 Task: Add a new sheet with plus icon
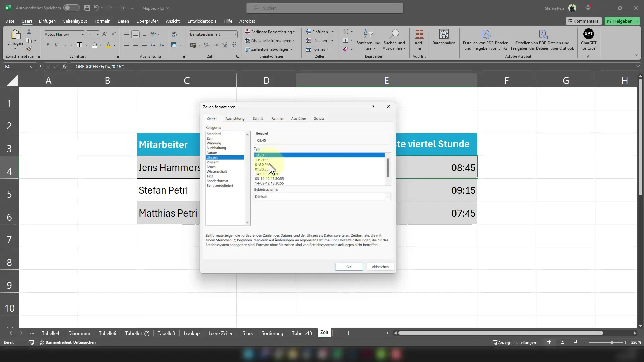[348, 333]
